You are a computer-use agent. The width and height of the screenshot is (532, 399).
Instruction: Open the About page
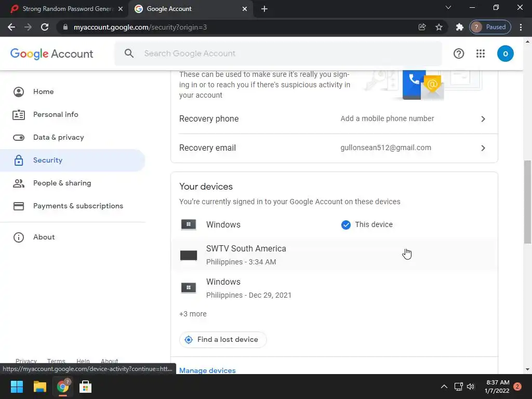coord(44,237)
